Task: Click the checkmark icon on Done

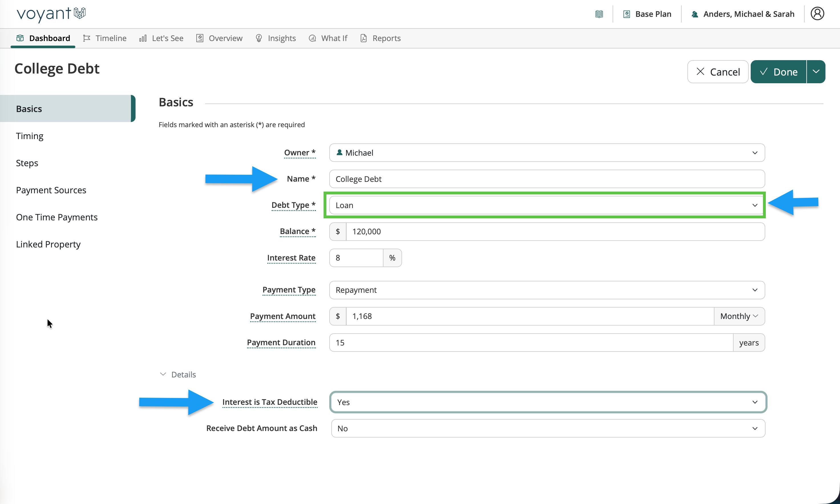Action: click(764, 71)
